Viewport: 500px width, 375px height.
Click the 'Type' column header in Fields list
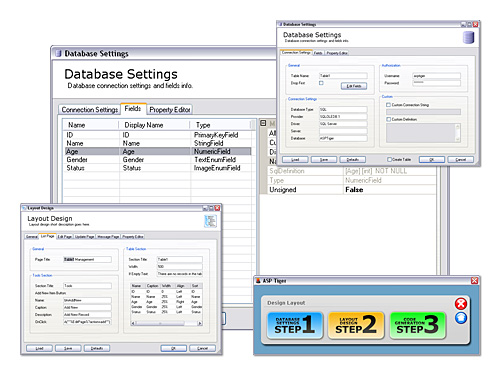click(220, 125)
